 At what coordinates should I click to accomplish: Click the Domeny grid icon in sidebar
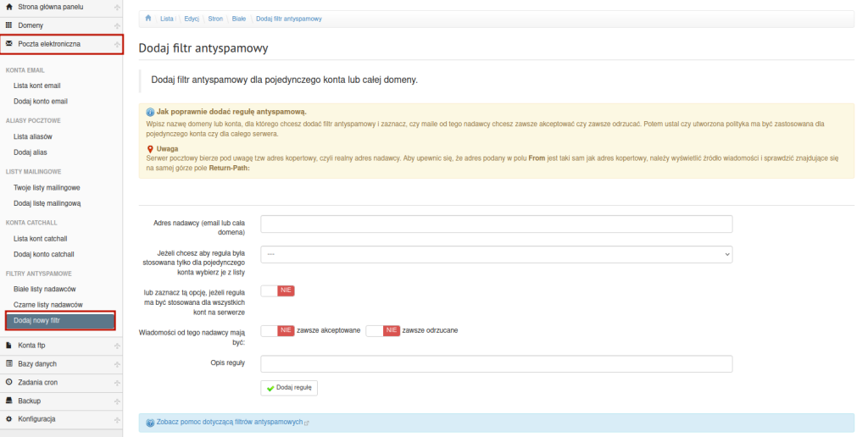click(x=9, y=25)
